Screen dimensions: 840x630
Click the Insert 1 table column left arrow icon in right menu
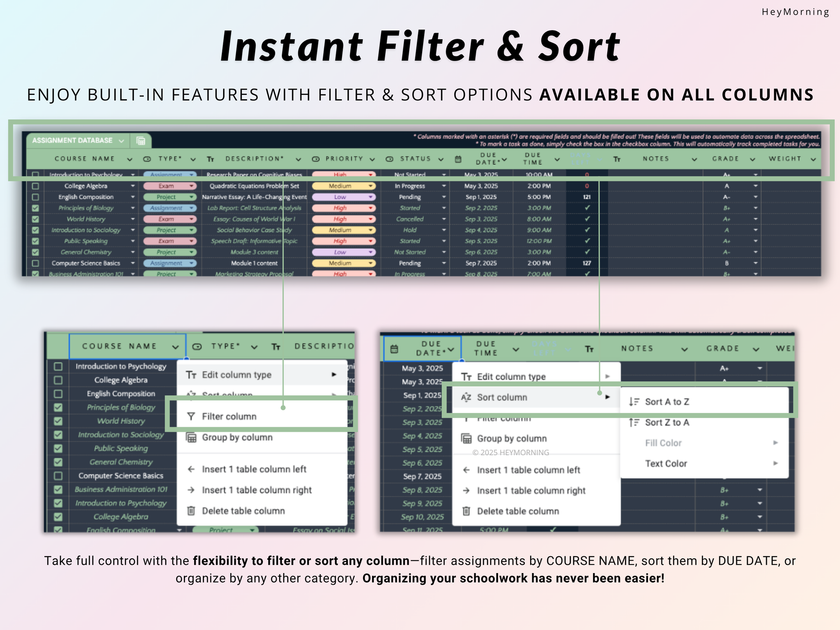(466, 470)
